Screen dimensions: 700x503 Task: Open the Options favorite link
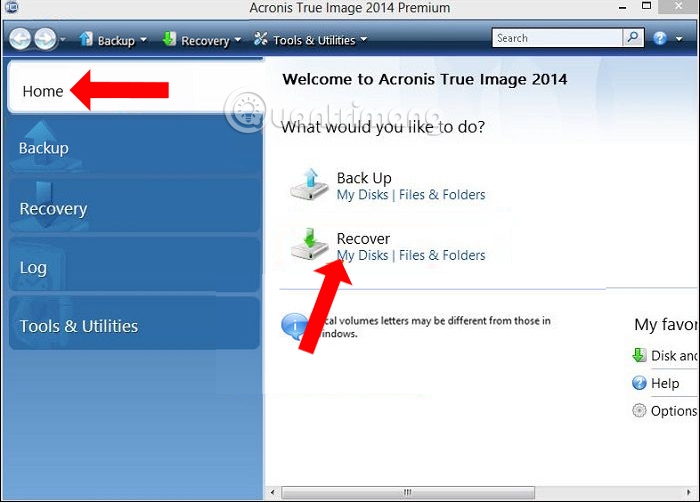coord(673,411)
